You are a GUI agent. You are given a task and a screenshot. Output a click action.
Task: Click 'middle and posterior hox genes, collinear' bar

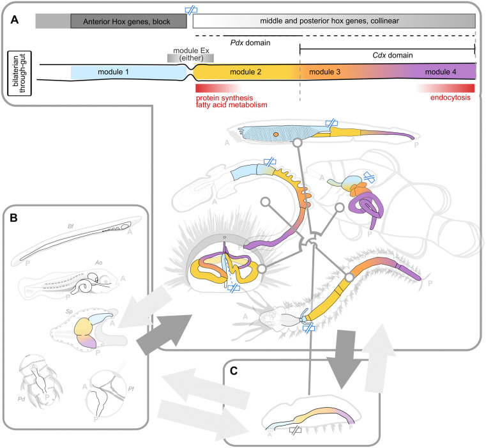click(334, 21)
